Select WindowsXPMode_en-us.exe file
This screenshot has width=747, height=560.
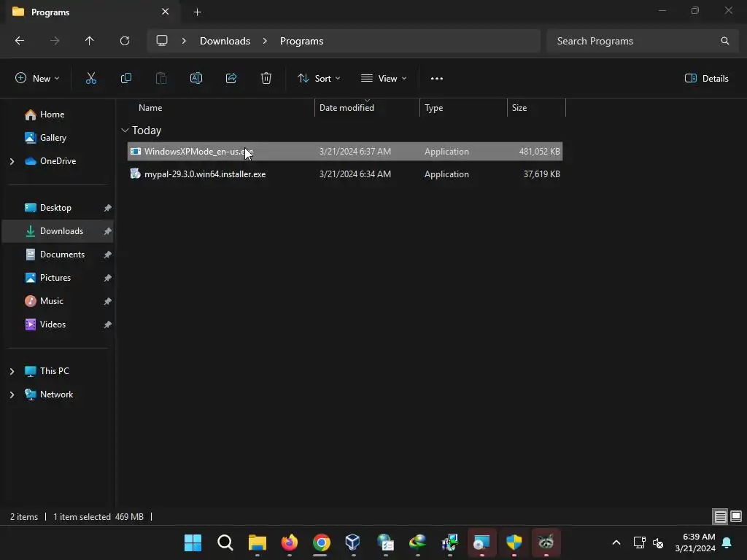[345, 152]
